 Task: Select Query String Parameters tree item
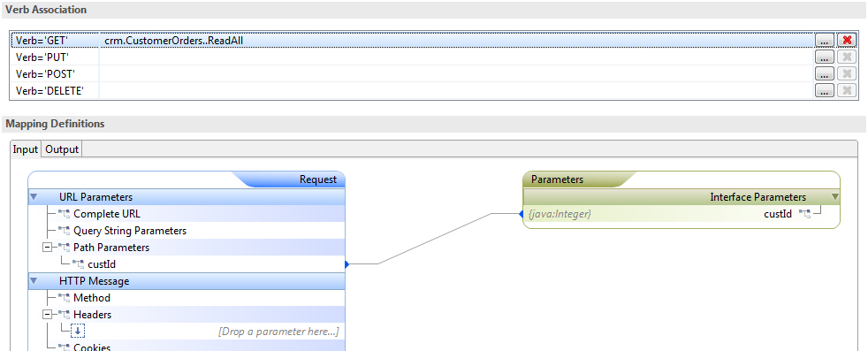click(x=130, y=231)
